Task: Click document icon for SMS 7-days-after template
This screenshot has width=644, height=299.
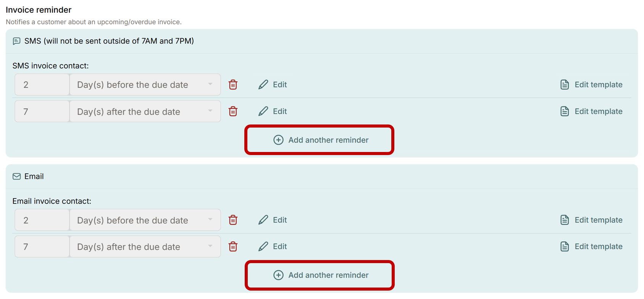Action: 565,111
